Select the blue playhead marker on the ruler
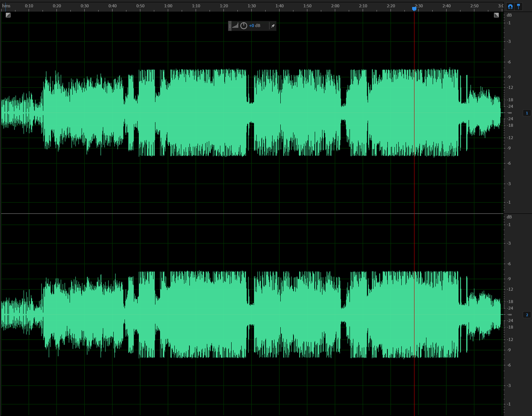 pyautogui.click(x=414, y=8)
